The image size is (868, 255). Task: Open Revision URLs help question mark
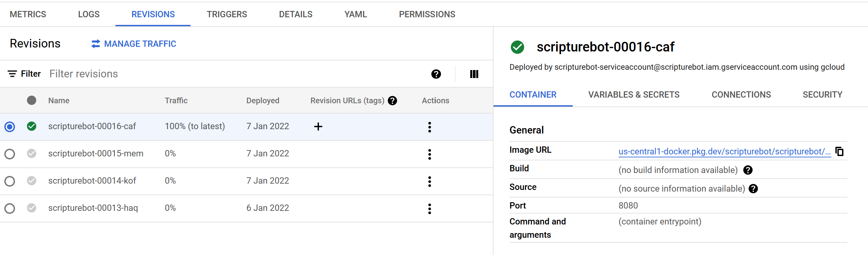click(392, 101)
